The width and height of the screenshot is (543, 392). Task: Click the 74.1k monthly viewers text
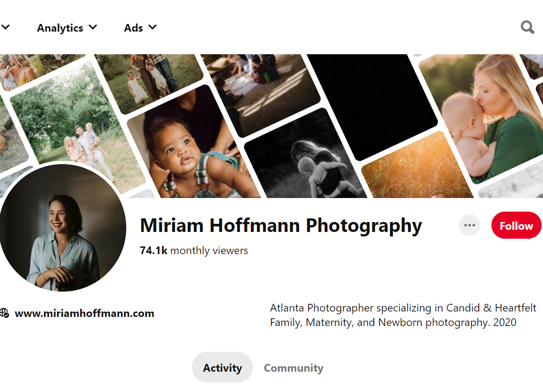[x=194, y=250]
